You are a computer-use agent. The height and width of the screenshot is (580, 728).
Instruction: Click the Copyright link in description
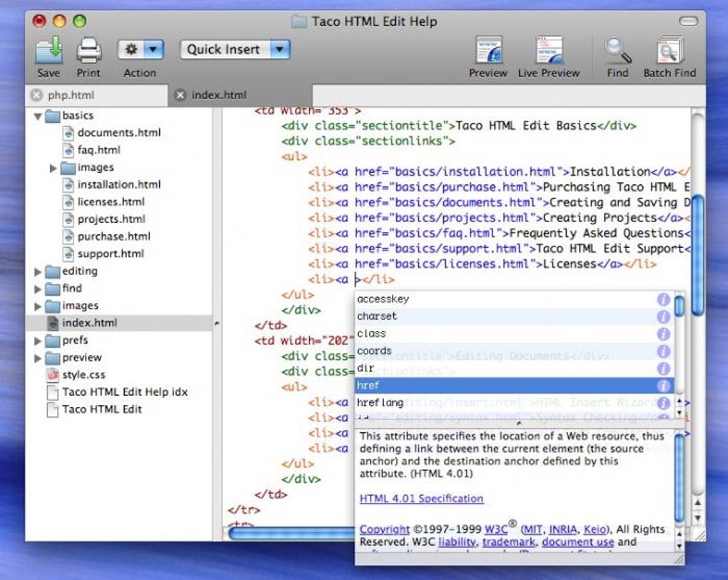tap(384, 529)
